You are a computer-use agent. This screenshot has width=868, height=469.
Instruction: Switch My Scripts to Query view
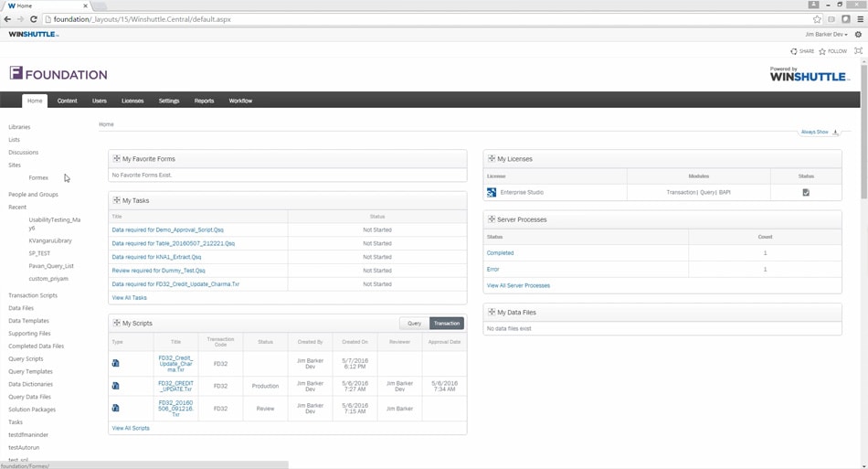pos(414,324)
